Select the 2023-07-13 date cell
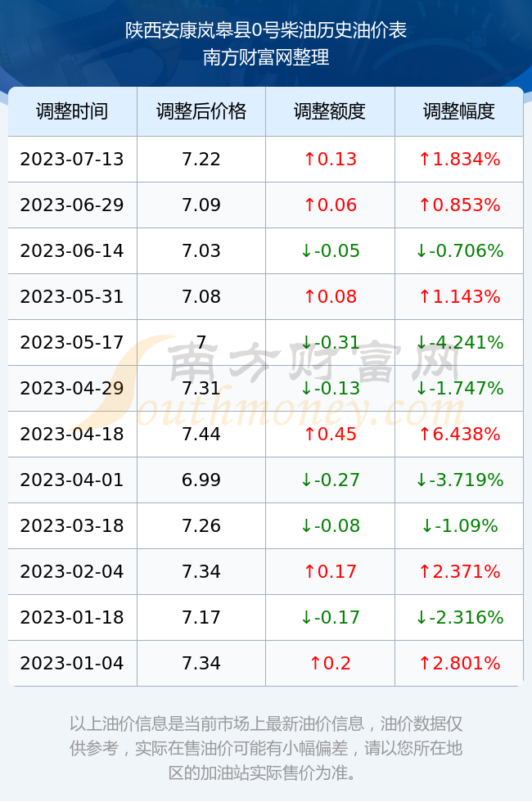 click(x=72, y=159)
